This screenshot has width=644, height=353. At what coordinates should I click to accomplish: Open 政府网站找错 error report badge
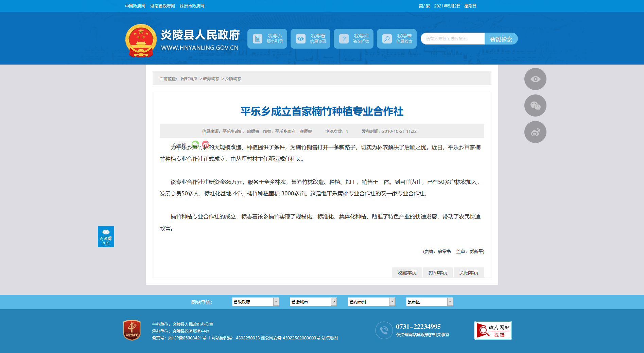pyautogui.click(x=493, y=330)
